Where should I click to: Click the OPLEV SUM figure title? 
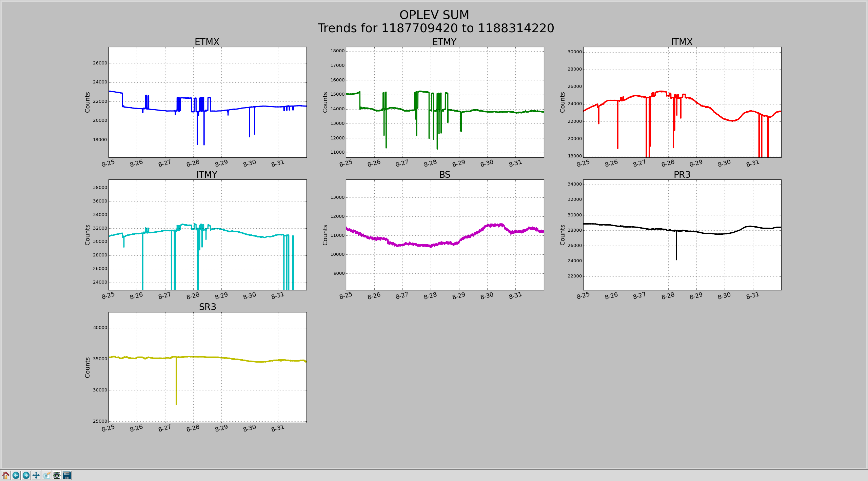[434, 15]
